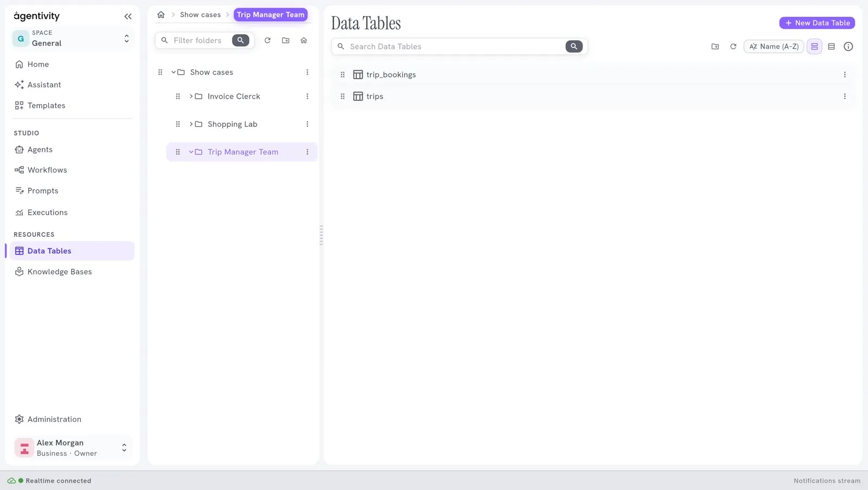This screenshot has width=868, height=490.
Task: Refresh the data tables list
Action: (x=733, y=47)
